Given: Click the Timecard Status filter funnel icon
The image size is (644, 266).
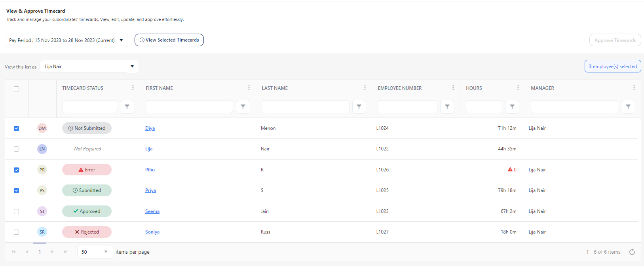Looking at the screenshot, I should point(127,107).
